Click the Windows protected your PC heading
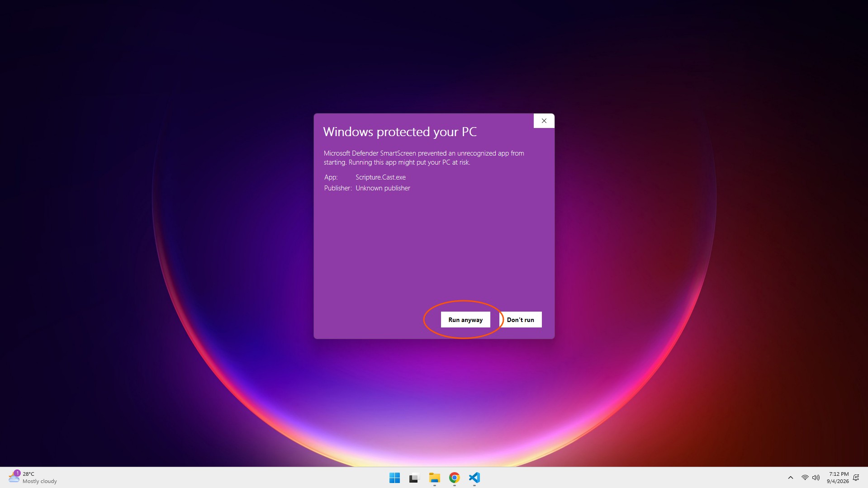 400,132
